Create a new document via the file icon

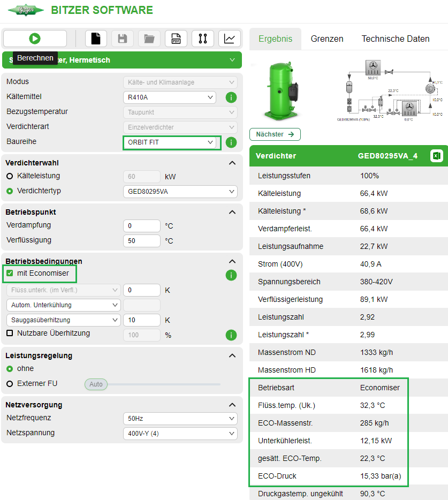[95, 38]
